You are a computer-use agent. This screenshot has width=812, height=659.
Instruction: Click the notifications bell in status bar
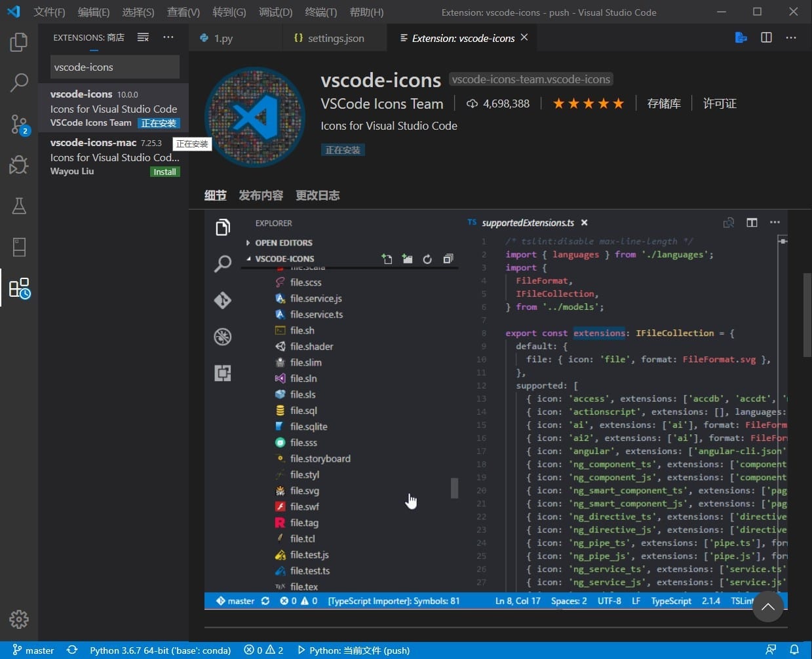794,650
